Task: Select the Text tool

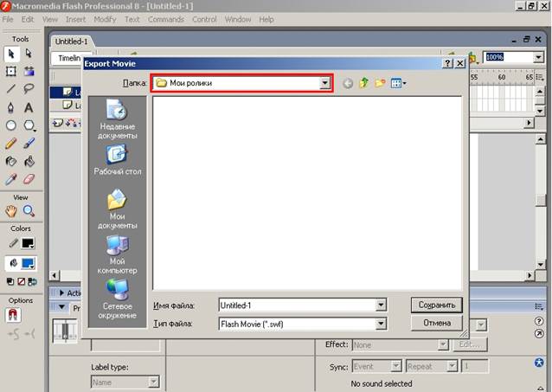Action: tap(29, 107)
